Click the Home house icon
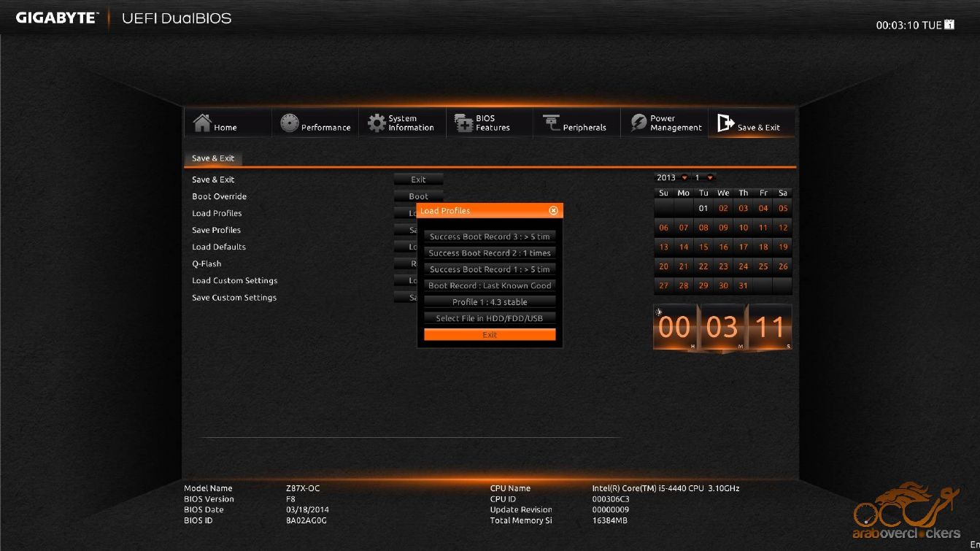The height and width of the screenshot is (551, 980). [x=202, y=123]
